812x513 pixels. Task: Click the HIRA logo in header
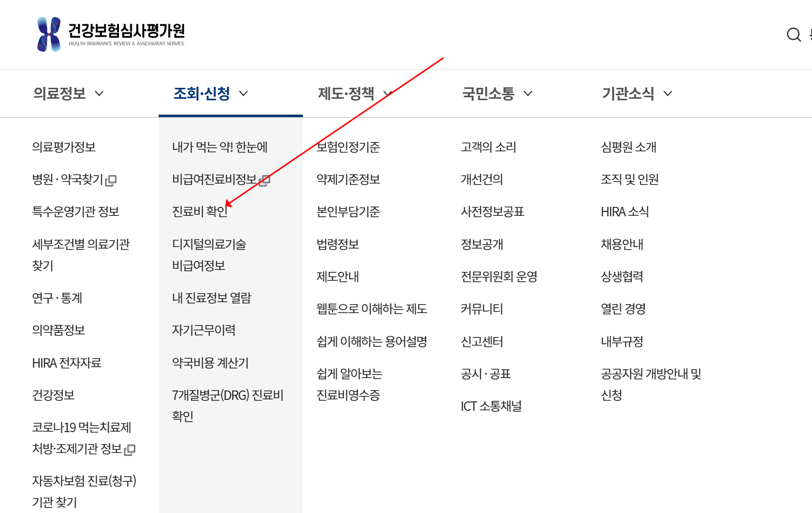111,34
